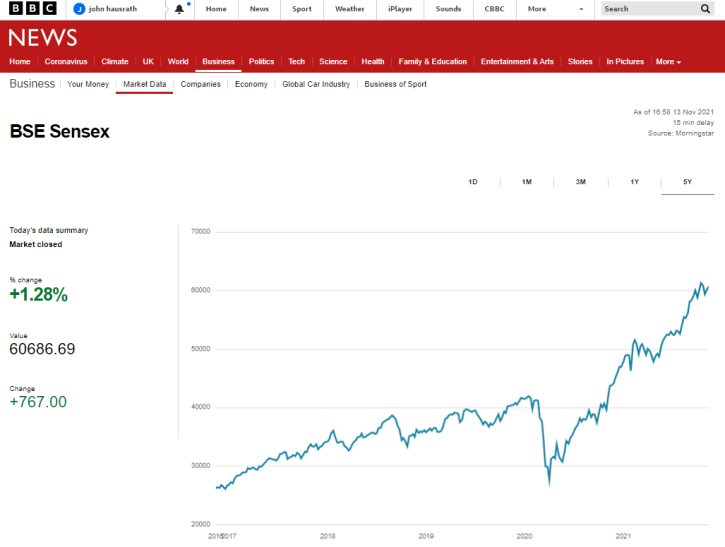The image size is (725, 547).
Task: Open the Market Data tab
Action: [x=144, y=84]
